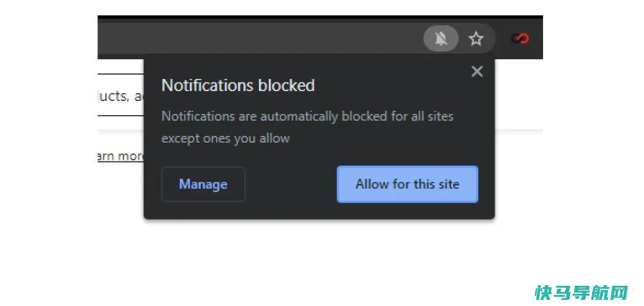The image size is (644, 306).
Task: Click the black title bar strip above toolbar
Action: [320, 17]
